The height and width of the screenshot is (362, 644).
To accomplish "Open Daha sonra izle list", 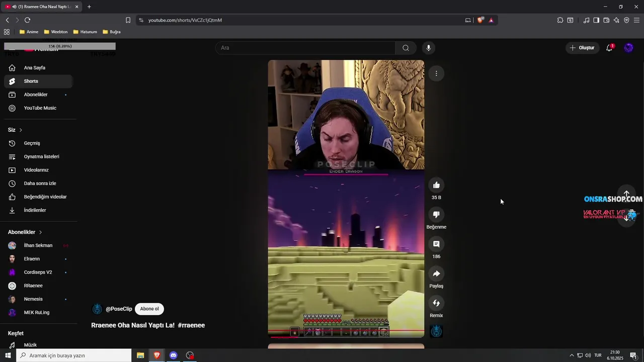I will pos(38,184).
